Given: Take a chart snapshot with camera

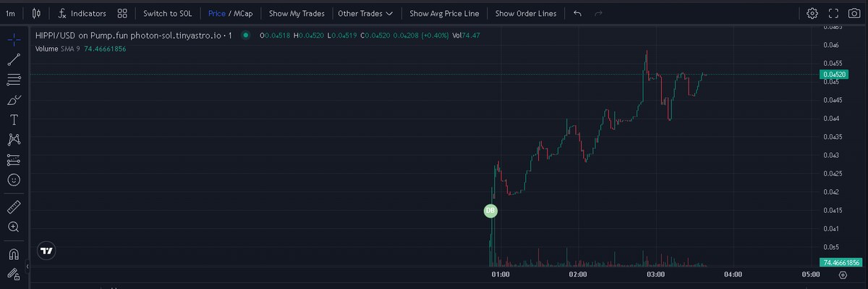Looking at the screenshot, I should click(854, 13).
